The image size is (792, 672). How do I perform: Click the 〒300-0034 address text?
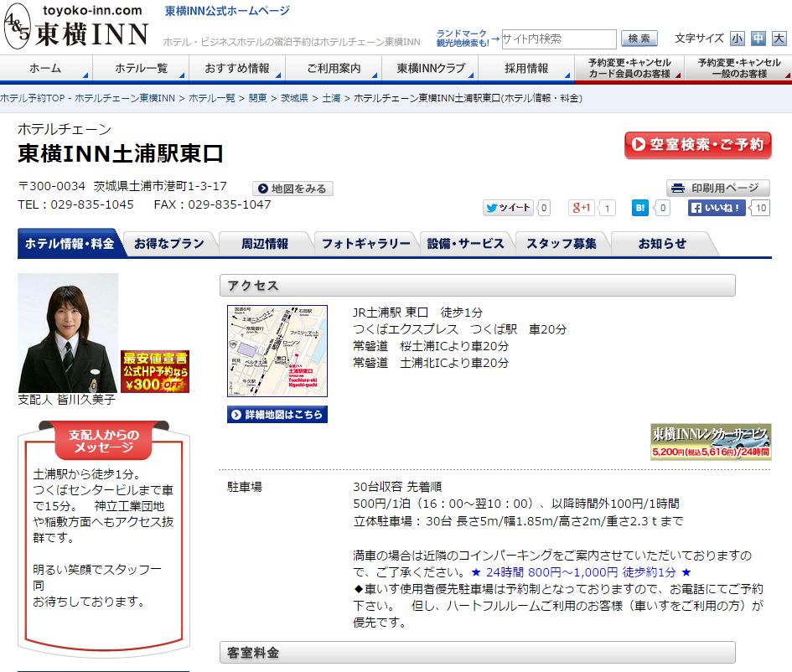coord(122,186)
